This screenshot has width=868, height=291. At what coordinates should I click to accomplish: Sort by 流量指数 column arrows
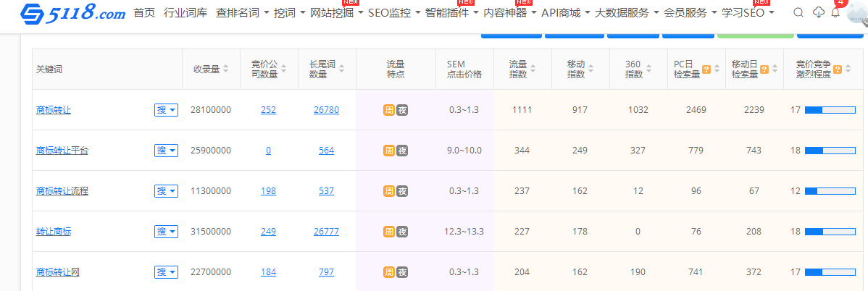pyautogui.click(x=533, y=69)
